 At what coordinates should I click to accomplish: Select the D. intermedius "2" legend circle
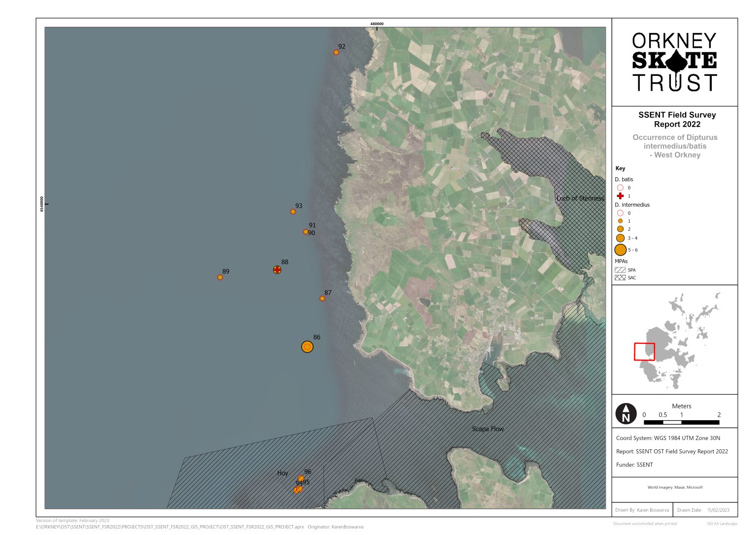[620, 230]
